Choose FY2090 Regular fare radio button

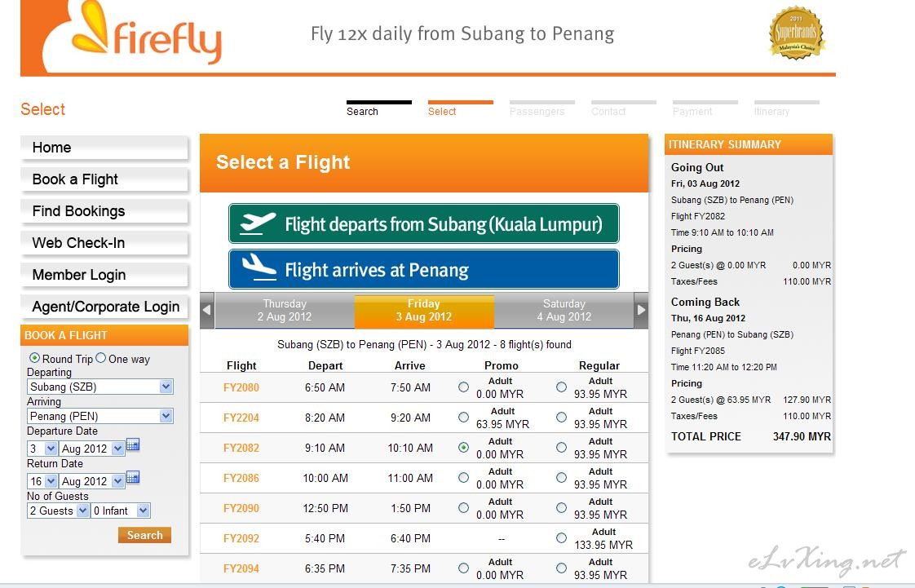click(561, 507)
